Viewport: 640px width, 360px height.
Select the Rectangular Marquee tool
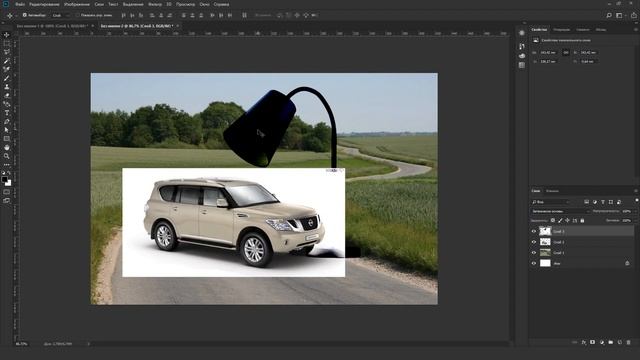click(x=7, y=43)
